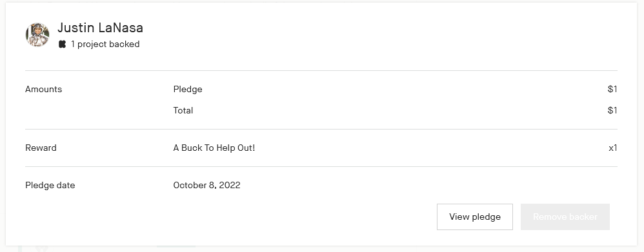Click the Total amount label
The width and height of the screenshot is (644, 252).
tap(183, 110)
